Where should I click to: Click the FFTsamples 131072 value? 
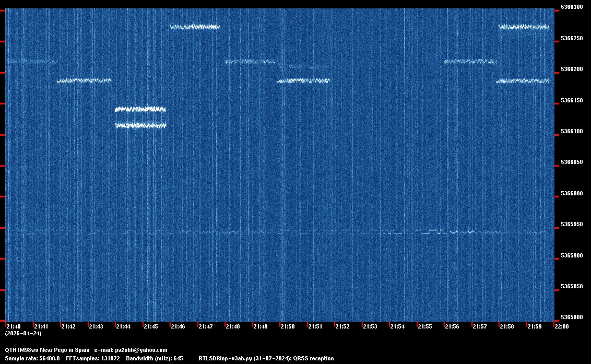pos(93,358)
